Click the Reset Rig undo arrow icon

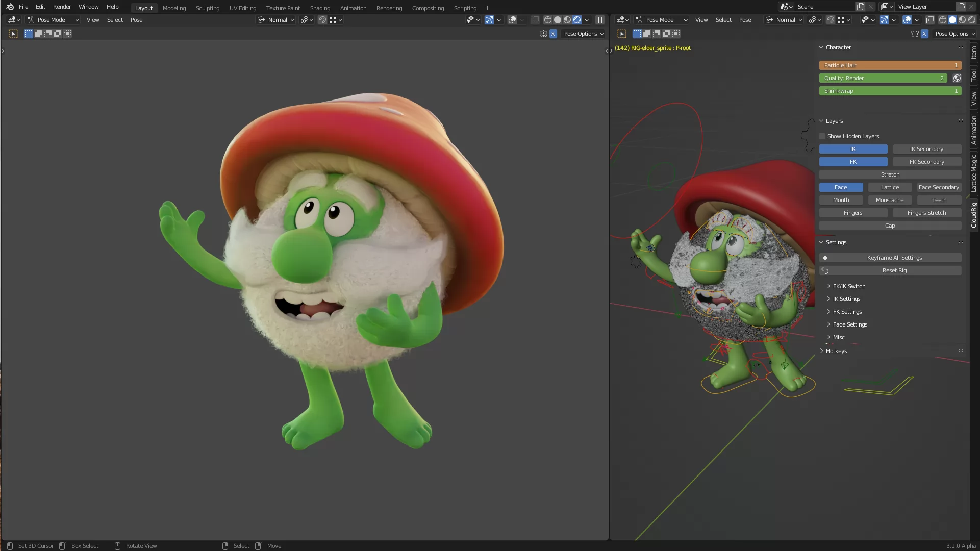point(825,270)
